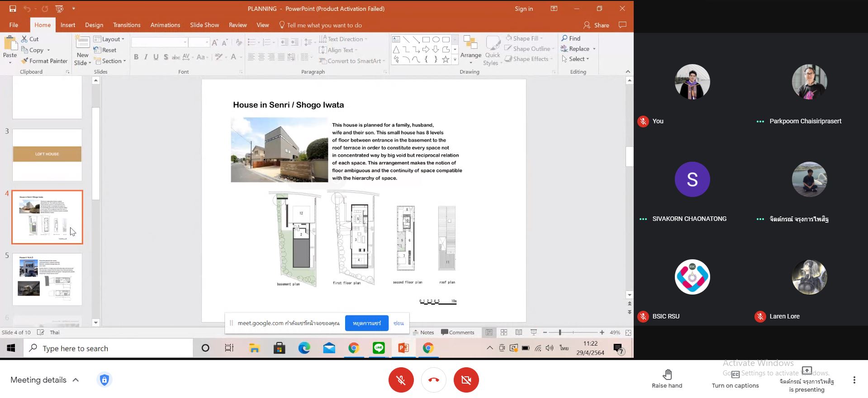Toggle the Meet camera button
Viewport: 868px width, 398px height.
coord(466,380)
